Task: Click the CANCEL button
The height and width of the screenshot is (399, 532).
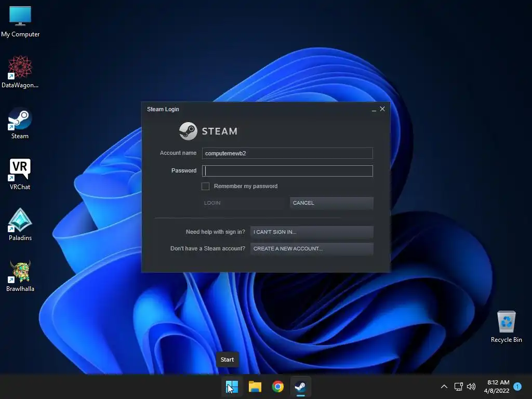Action: tap(331, 203)
